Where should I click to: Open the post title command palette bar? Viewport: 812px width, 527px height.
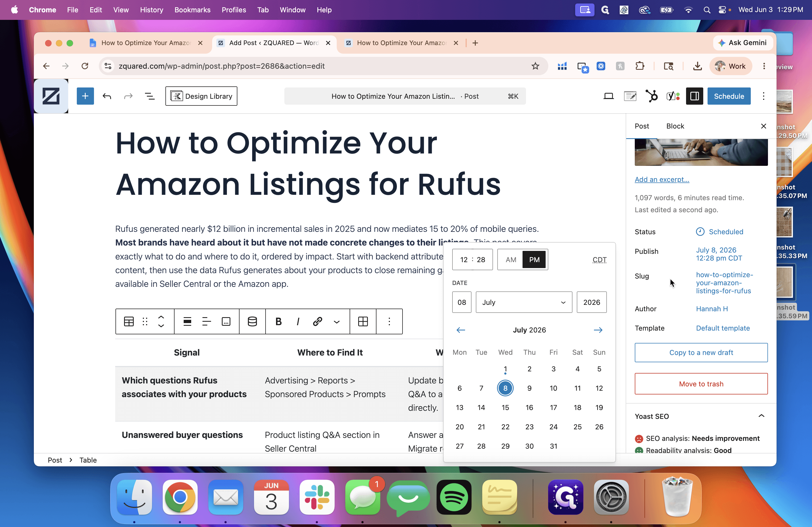coord(405,96)
